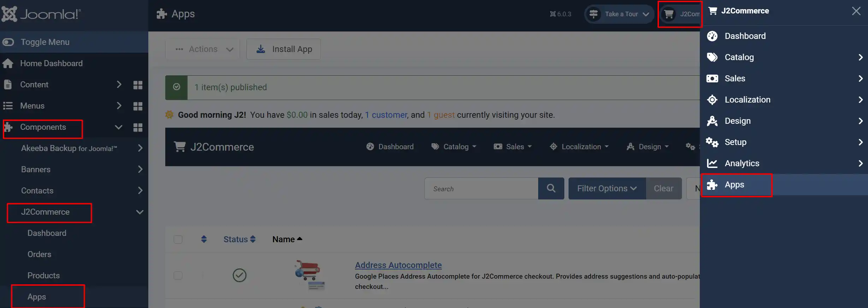868x308 pixels.
Task: Click the Menus dashboard grid icon
Action: [138, 106]
